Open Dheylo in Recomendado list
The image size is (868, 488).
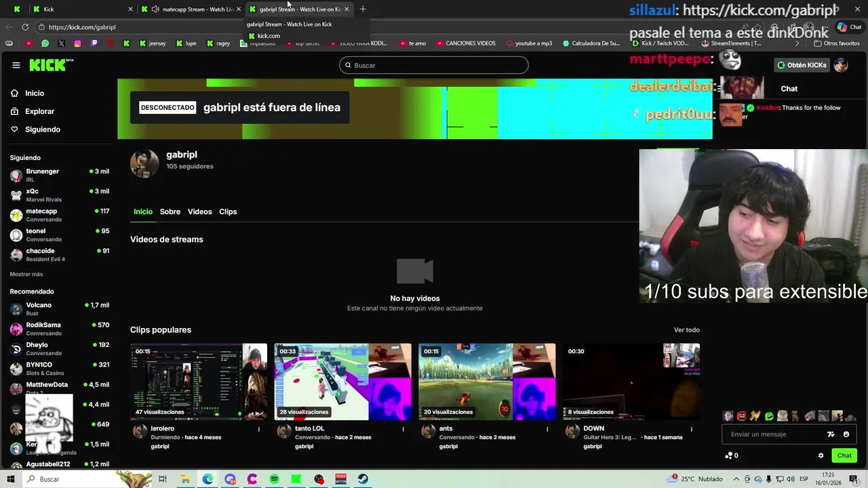click(x=60, y=348)
